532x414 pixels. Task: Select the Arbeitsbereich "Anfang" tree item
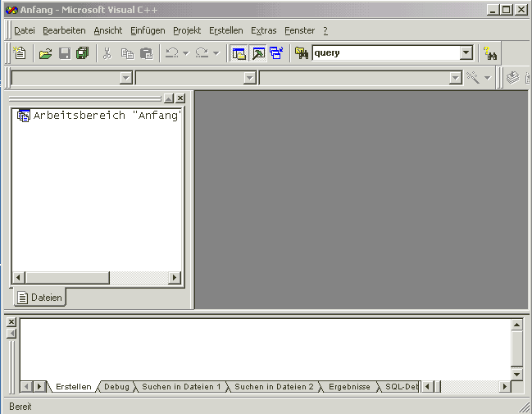(106, 116)
